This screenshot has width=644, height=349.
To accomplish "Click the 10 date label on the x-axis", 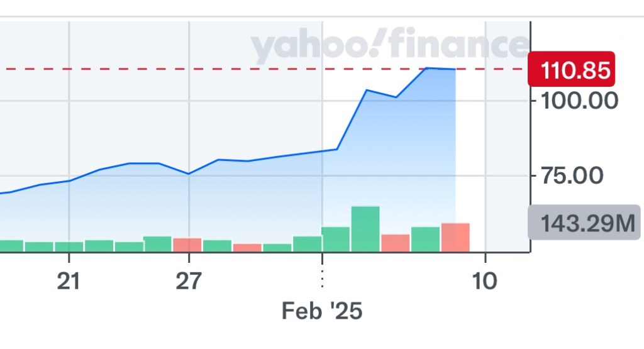I will [485, 281].
